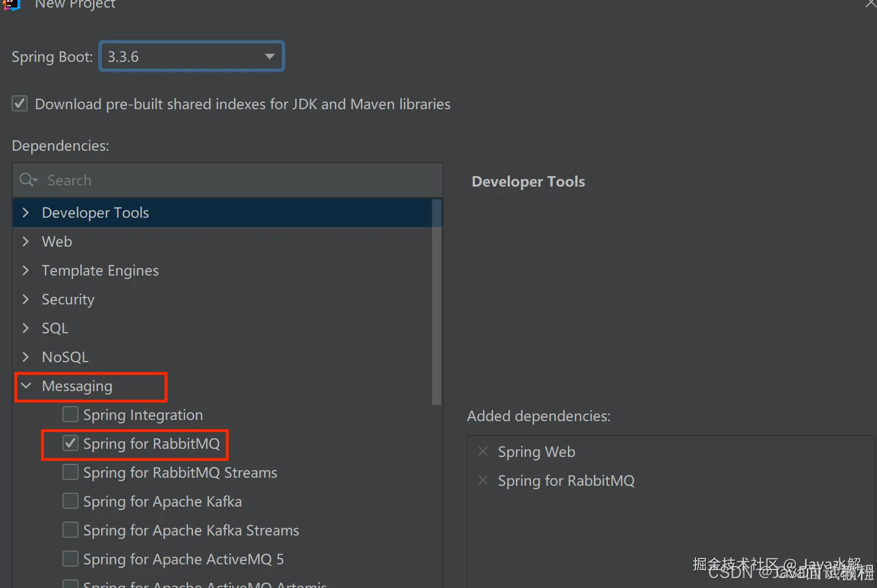Expand the Web dependency category

[x=25, y=241]
